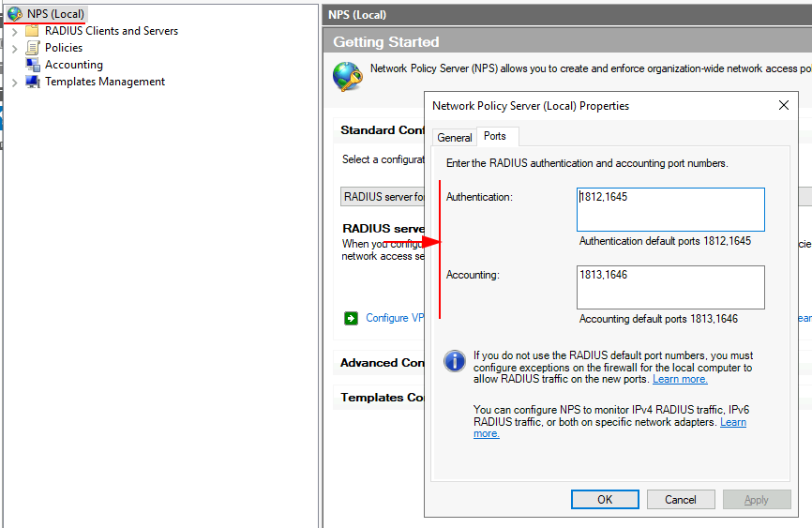Viewport: 812px width, 528px height.
Task: Click the Policies scroll icon
Action: pos(32,48)
